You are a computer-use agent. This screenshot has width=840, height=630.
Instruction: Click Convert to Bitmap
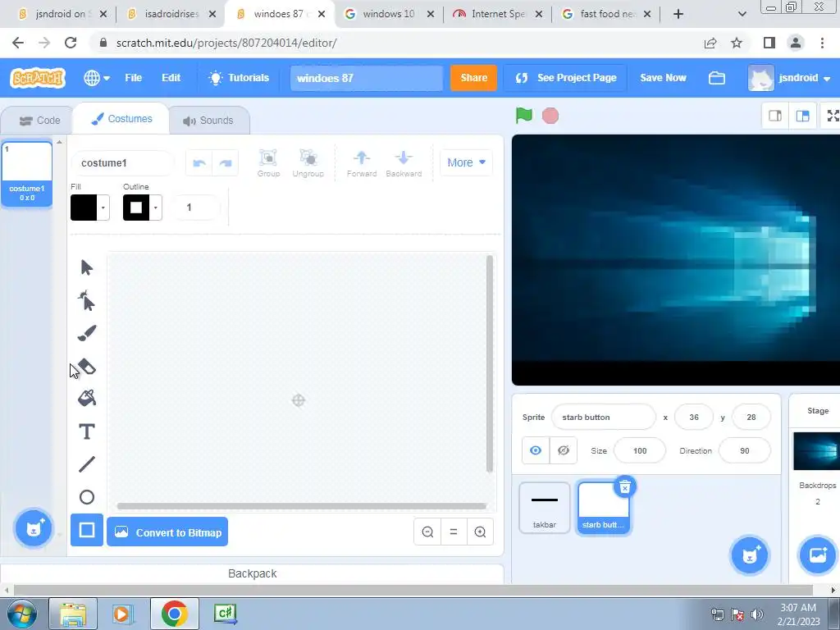point(167,532)
